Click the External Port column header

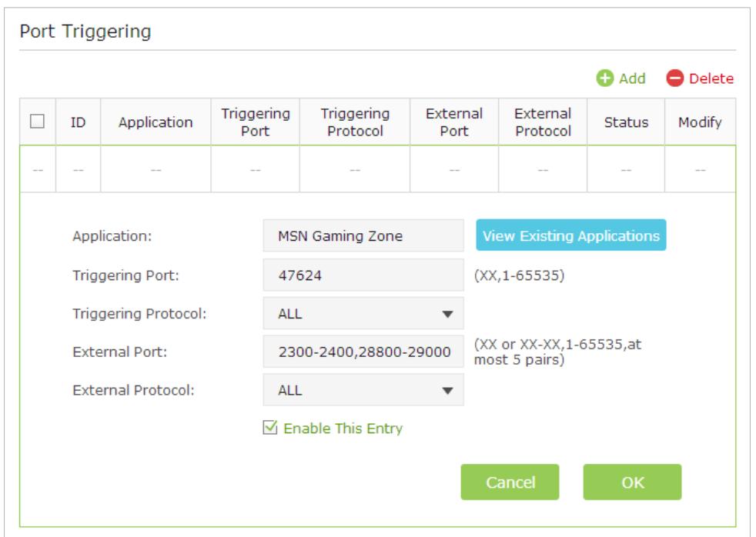pos(454,122)
